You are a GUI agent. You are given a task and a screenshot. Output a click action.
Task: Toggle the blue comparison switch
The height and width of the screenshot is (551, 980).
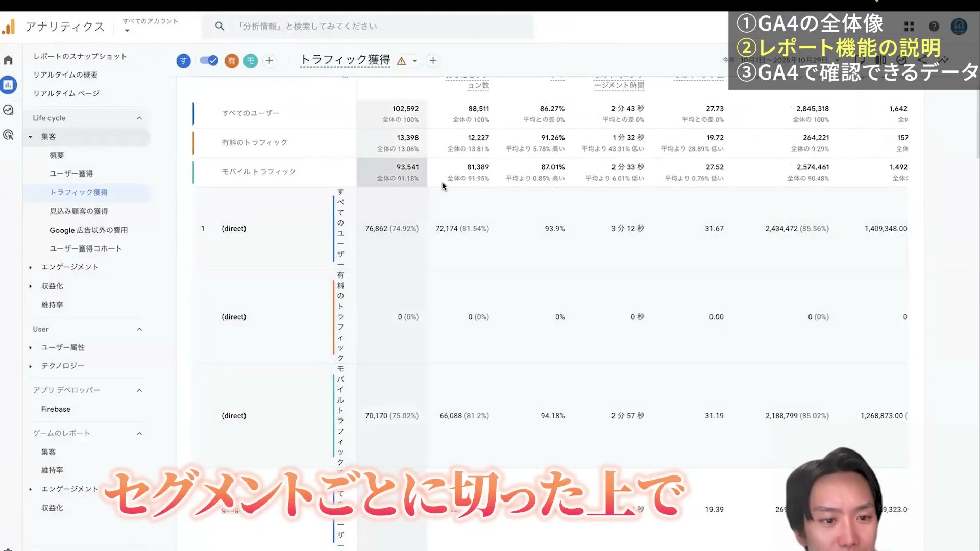pyautogui.click(x=209, y=61)
